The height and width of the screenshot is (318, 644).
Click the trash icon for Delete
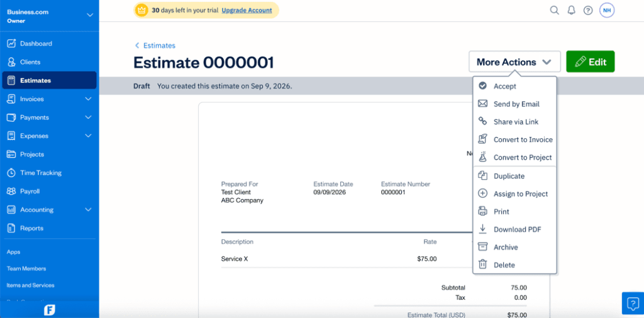[483, 265]
